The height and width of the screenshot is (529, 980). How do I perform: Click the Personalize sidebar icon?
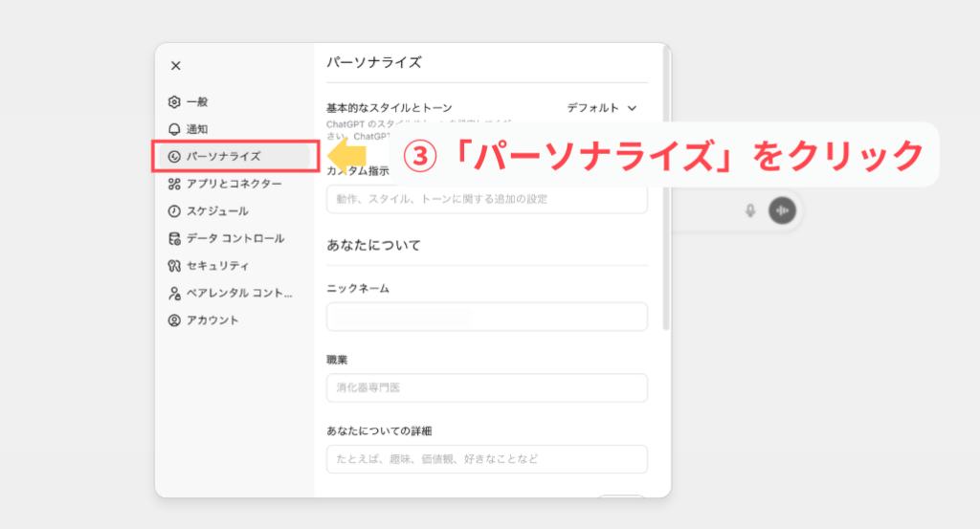174,156
